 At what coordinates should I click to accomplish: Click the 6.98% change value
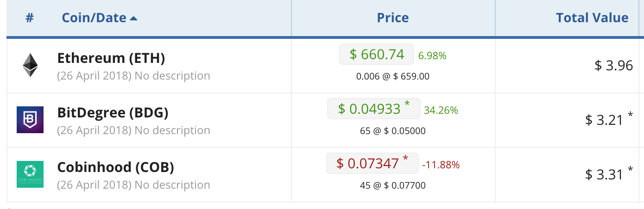(x=432, y=56)
